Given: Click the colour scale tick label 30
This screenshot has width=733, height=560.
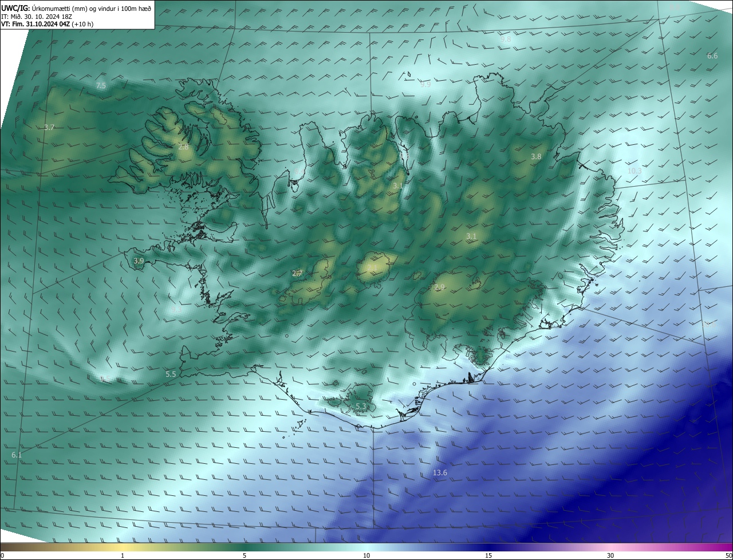Looking at the screenshot, I should pyautogui.click(x=610, y=555).
